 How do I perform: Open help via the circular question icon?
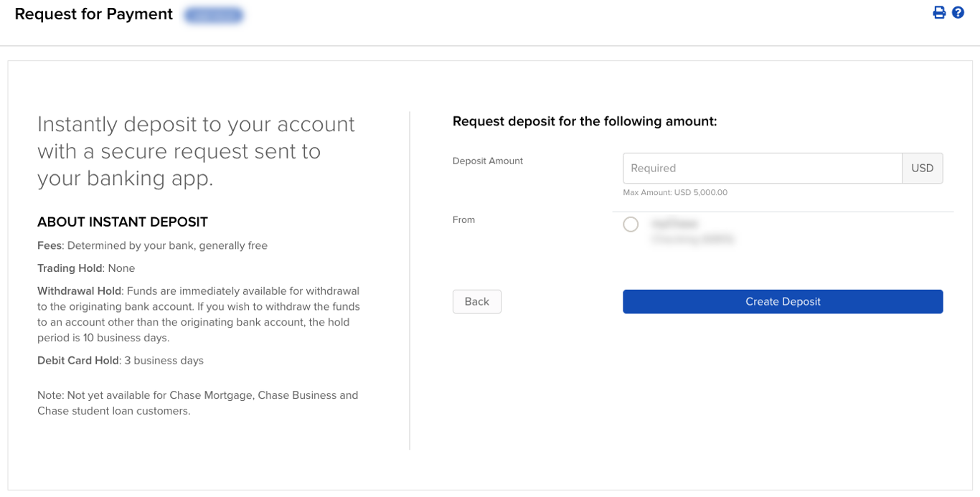958,12
